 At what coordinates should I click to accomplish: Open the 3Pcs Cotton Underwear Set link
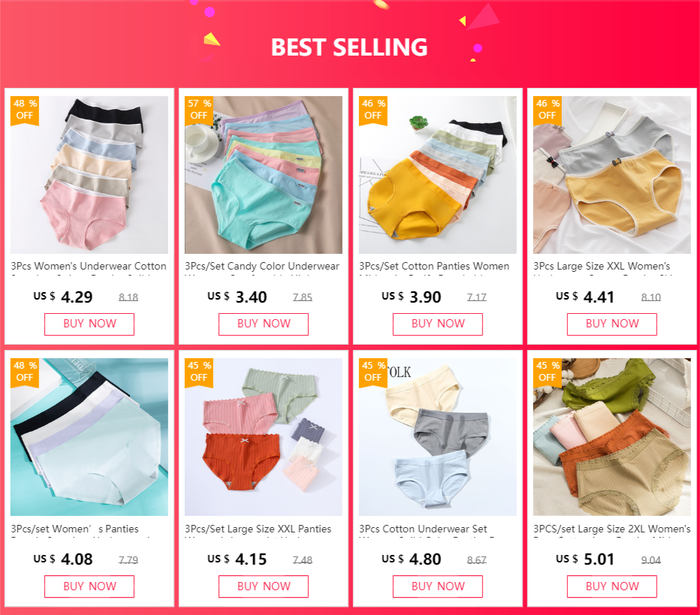click(x=423, y=529)
